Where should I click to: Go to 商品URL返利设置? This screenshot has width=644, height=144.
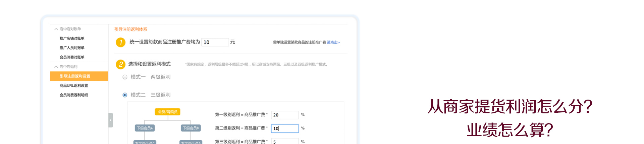[x=74, y=86]
